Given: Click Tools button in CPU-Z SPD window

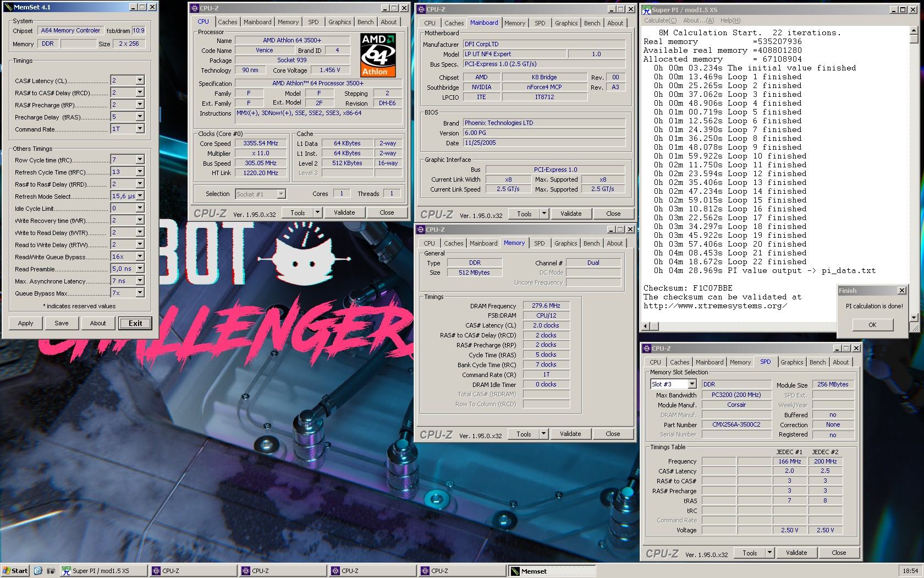Looking at the screenshot, I should point(750,553).
